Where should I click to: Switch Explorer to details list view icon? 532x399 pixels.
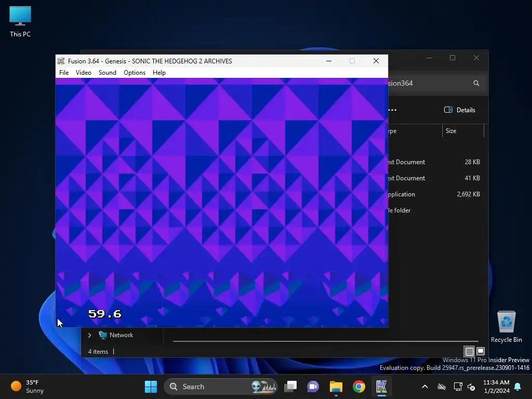click(x=469, y=352)
